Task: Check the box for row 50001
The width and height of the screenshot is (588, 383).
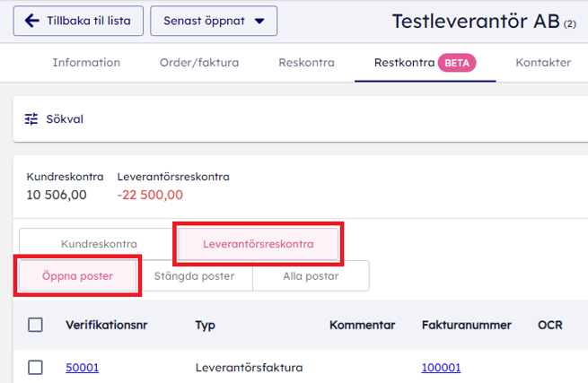Action: [35, 367]
